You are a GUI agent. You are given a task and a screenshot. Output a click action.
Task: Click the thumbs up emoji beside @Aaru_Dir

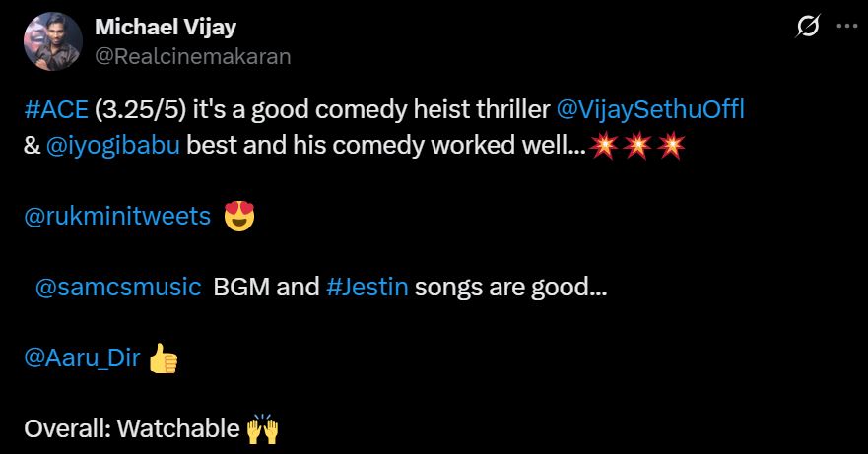point(163,359)
